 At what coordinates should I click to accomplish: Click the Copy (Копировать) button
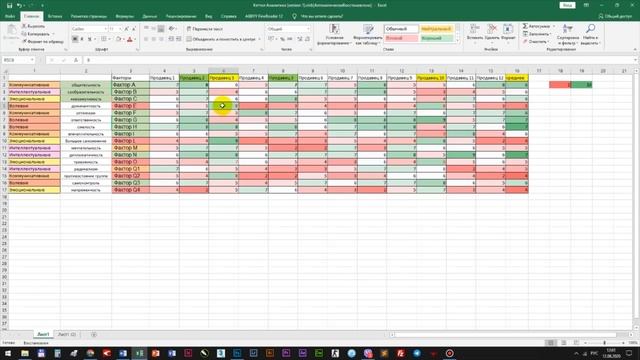tap(37, 34)
